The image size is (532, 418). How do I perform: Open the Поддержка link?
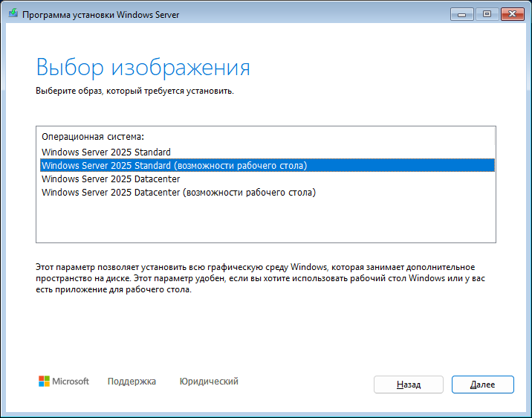click(x=132, y=382)
